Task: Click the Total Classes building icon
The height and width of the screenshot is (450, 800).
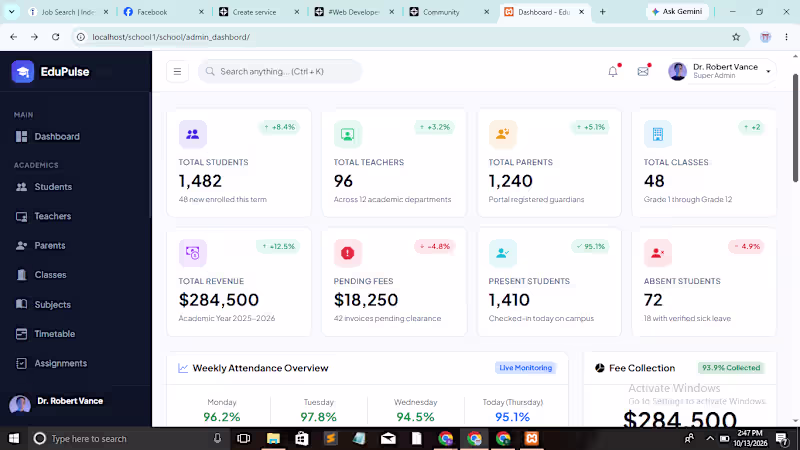Action: pos(658,134)
